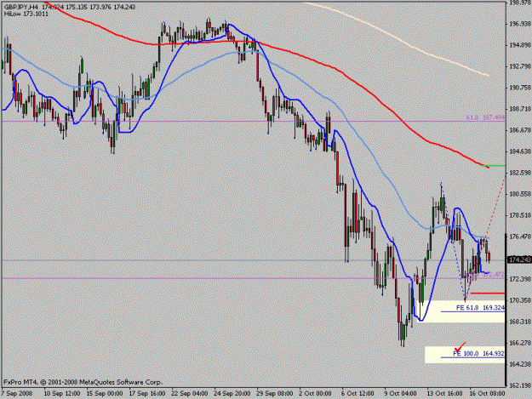Screen dimensions: 532x399
Task: Click price axis value 184.638
Action: pos(520,151)
